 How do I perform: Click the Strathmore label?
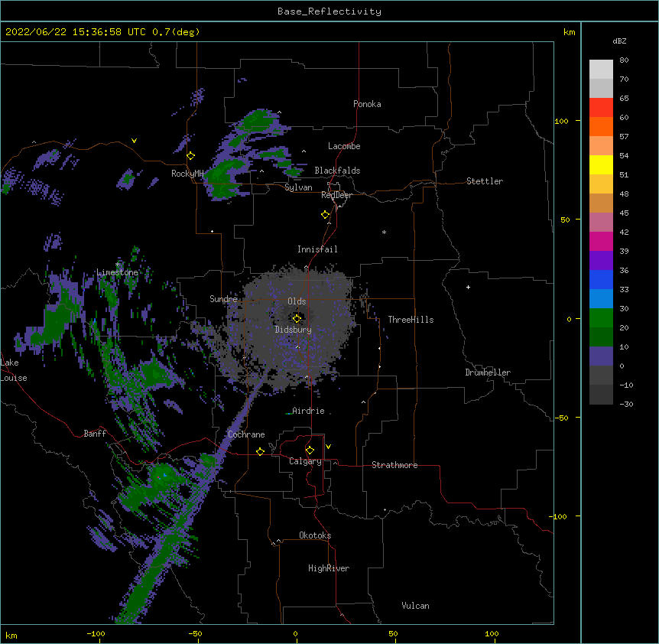click(x=394, y=465)
